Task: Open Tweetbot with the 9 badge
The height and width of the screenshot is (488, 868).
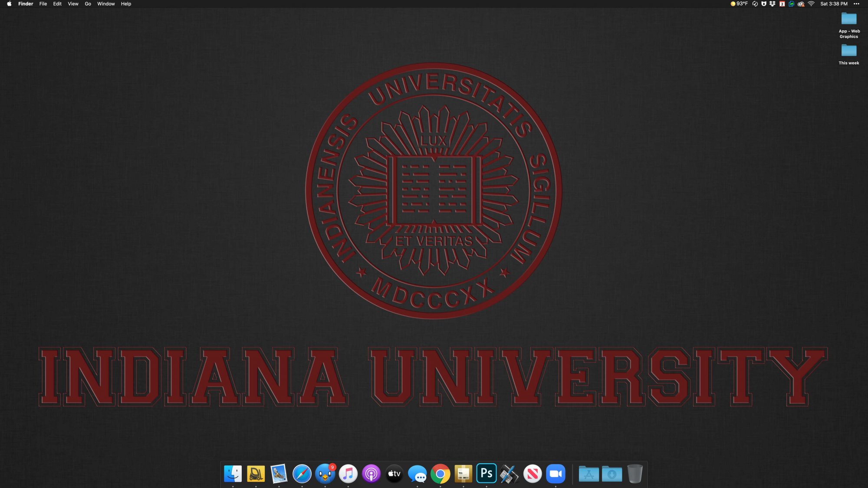Action: point(325,474)
